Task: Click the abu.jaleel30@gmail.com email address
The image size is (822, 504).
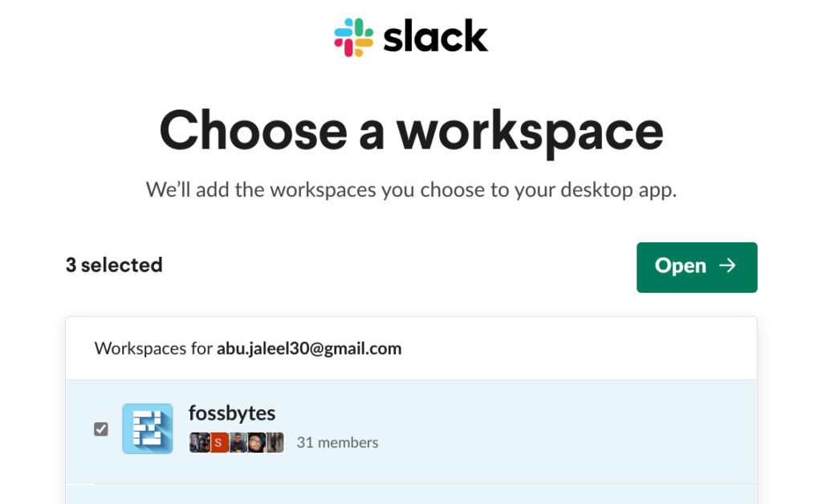Action: [309, 348]
